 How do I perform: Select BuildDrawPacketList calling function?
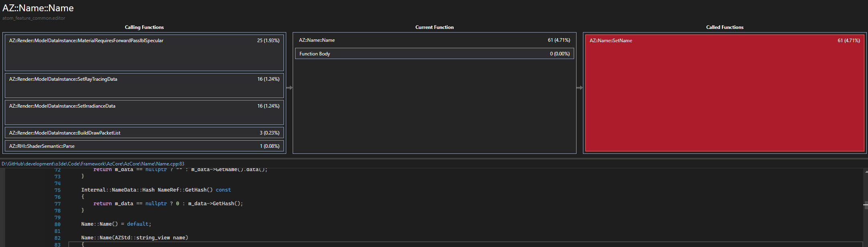[144, 133]
